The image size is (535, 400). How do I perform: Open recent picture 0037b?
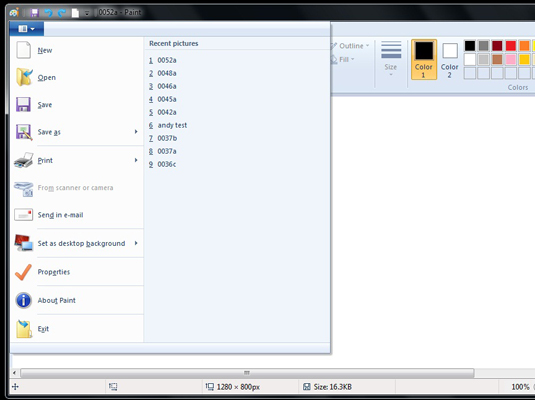tap(237, 138)
